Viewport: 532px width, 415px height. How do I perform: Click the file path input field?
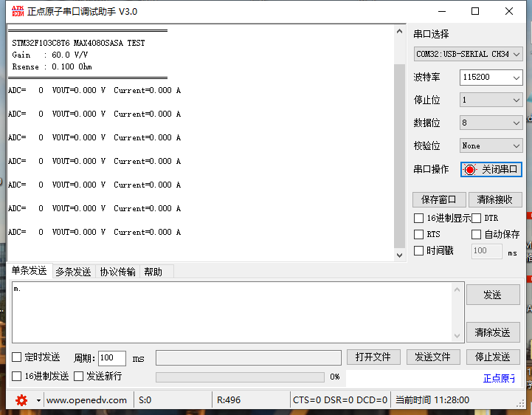(249, 358)
